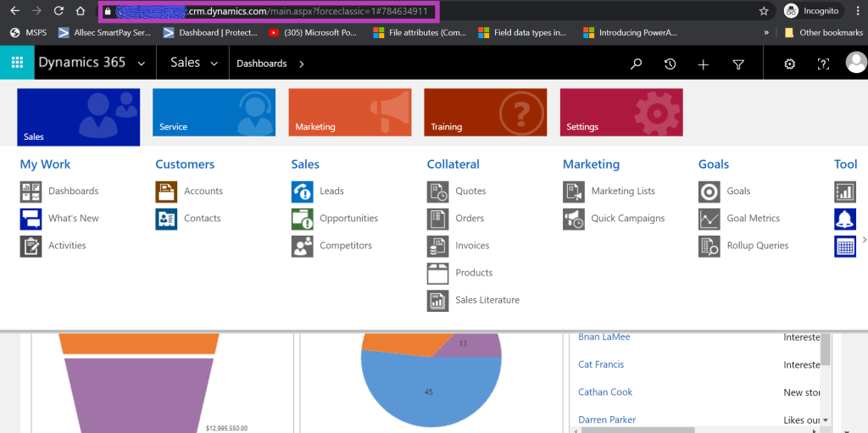Open recently viewed items history icon

coord(670,64)
